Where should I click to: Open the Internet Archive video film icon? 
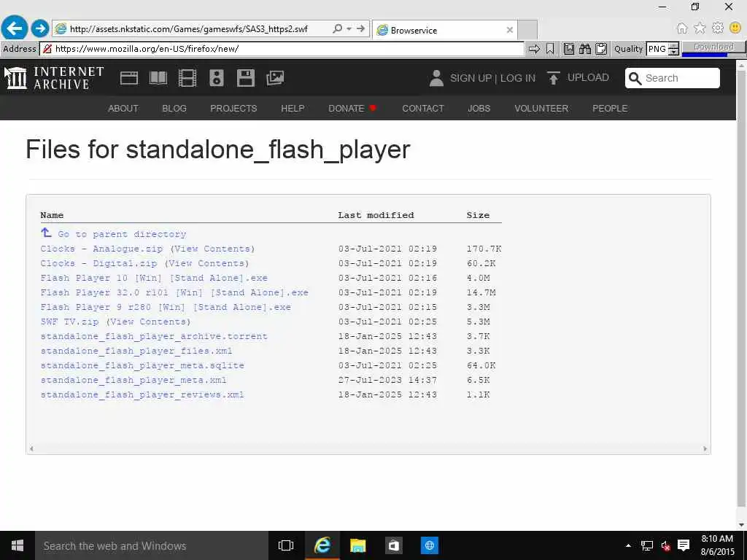coord(187,78)
